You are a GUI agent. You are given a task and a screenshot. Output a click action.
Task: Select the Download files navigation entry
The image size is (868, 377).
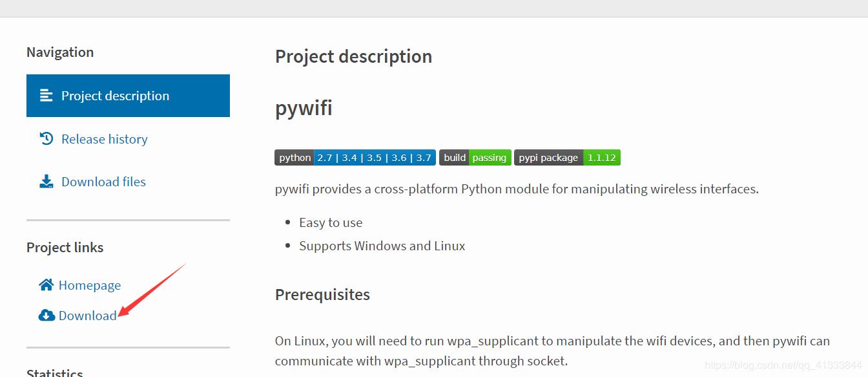pos(103,181)
